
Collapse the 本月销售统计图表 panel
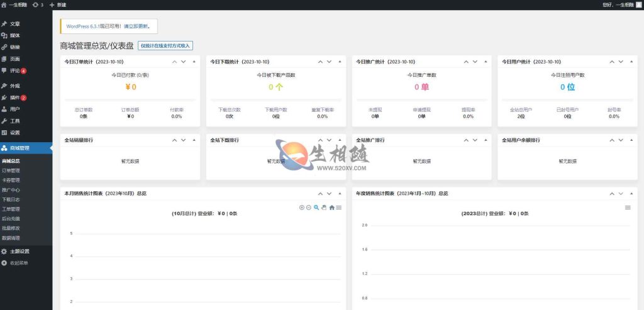pos(340,194)
